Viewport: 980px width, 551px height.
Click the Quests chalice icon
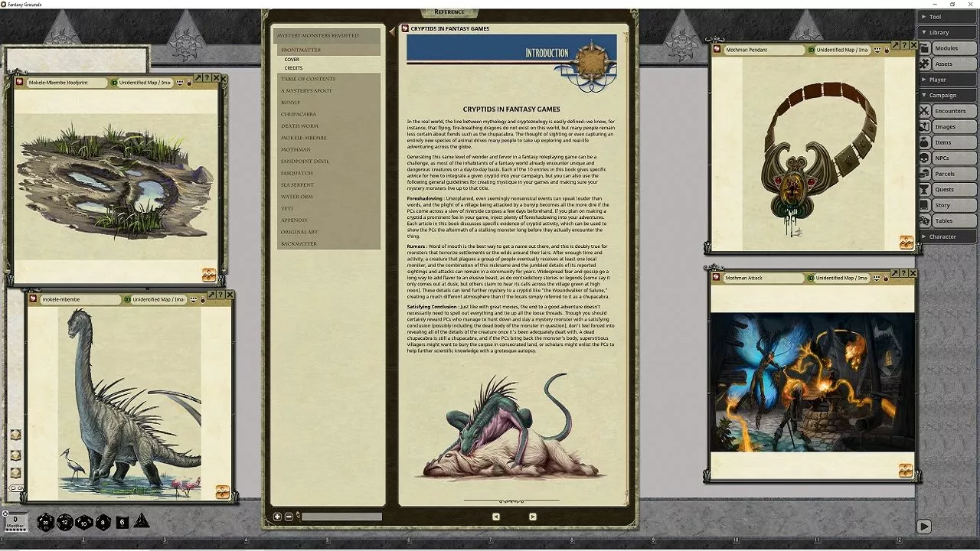[x=925, y=189]
